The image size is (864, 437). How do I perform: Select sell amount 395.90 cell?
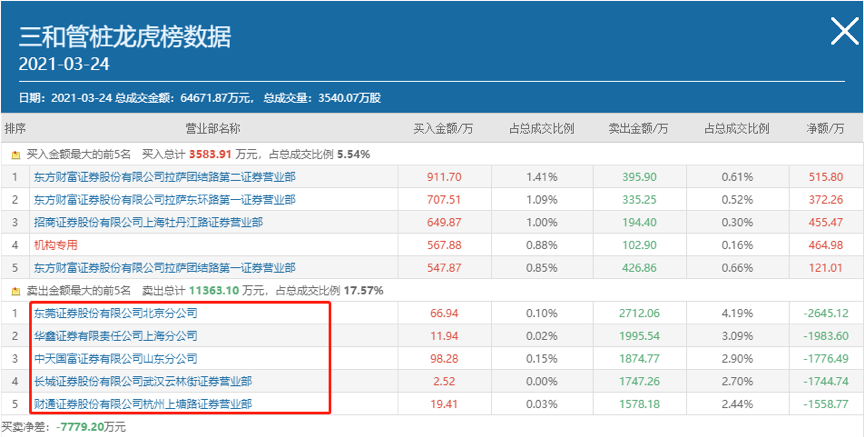tap(639, 177)
